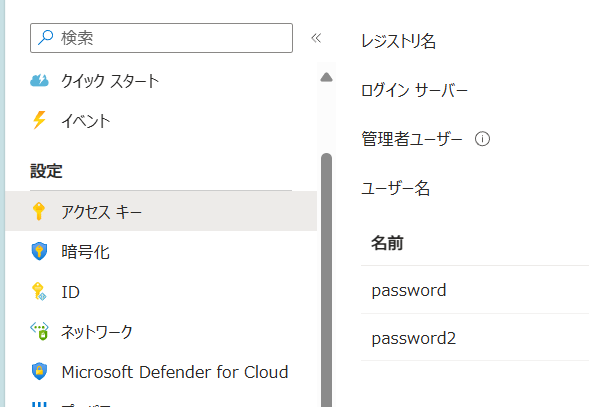Click the Microsoft Defender for Cloud shield icon

point(39,371)
